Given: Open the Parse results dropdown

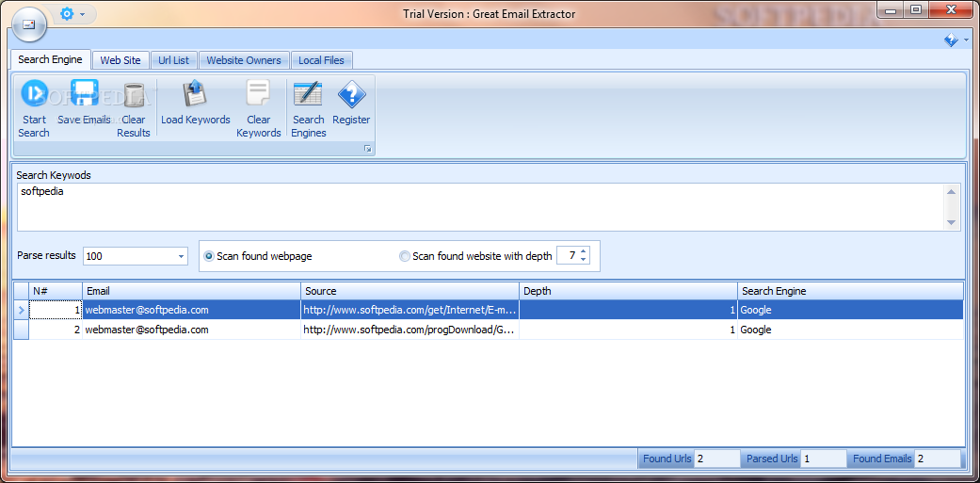Looking at the screenshot, I should click(x=182, y=256).
